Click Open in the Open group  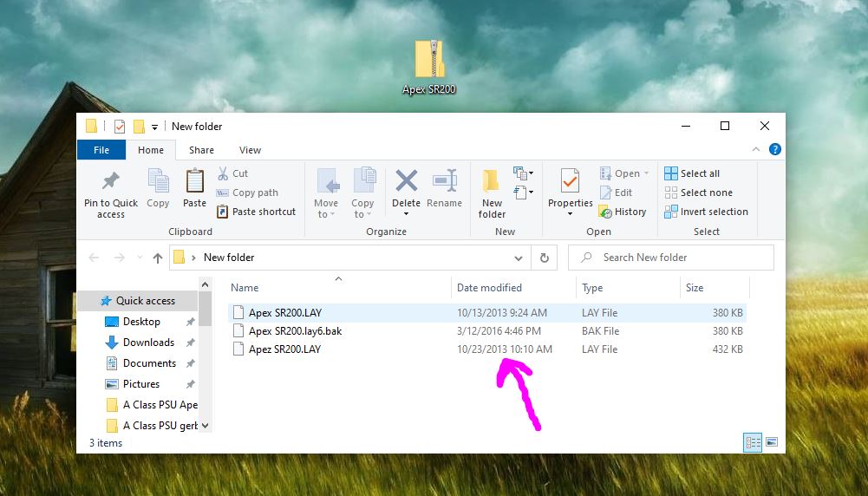point(623,173)
